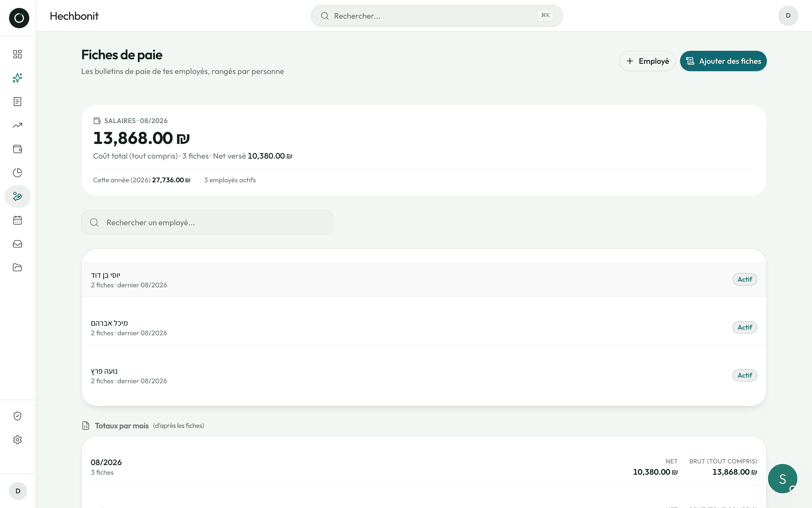This screenshot has width=812, height=508.
Task: Click the Net versé 10,380.00 ₪ amount
Action: [x=270, y=156]
